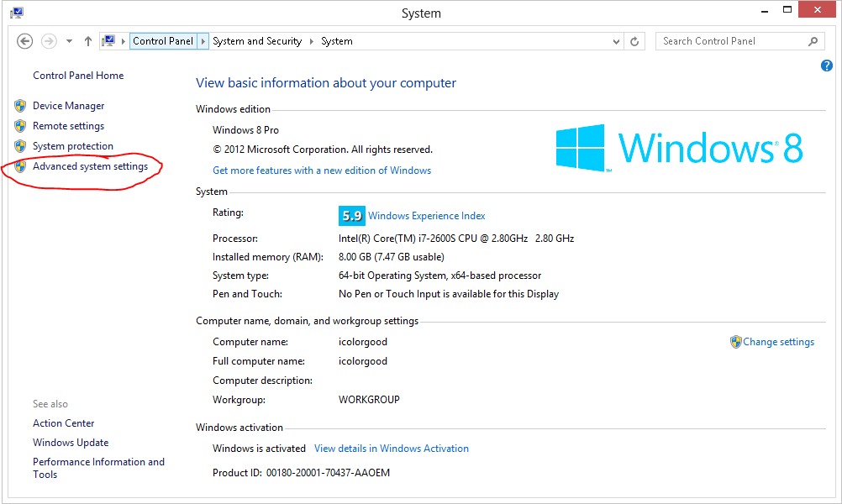Click the Forward navigation arrow

coord(49,41)
